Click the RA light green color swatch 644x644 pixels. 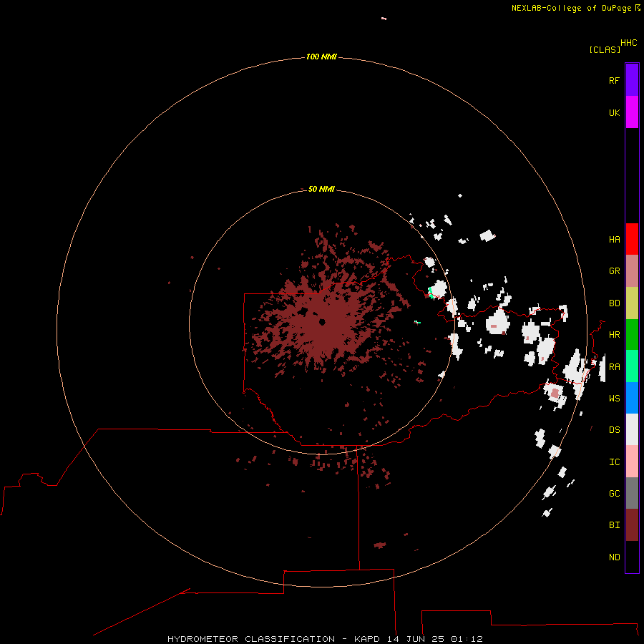632,366
